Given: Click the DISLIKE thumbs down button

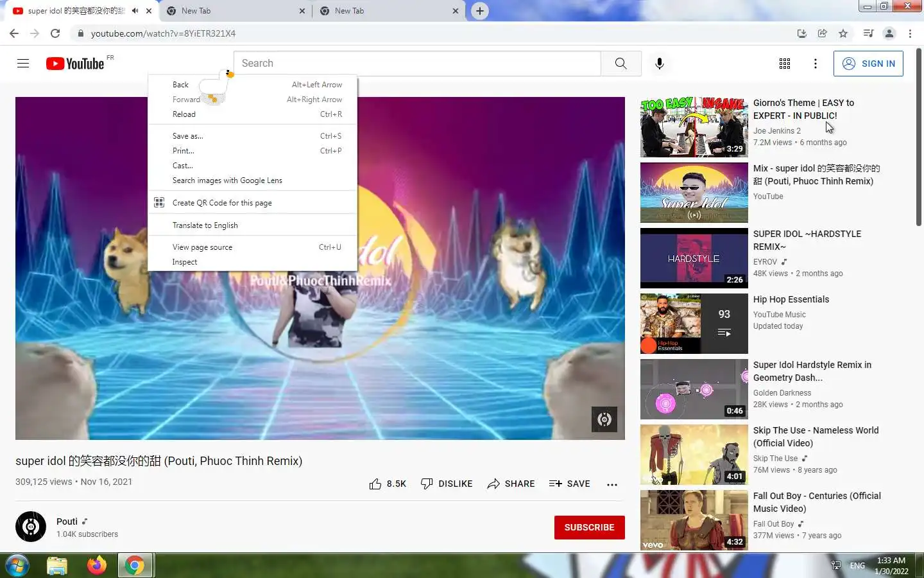Looking at the screenshot, I should [446, 484].
